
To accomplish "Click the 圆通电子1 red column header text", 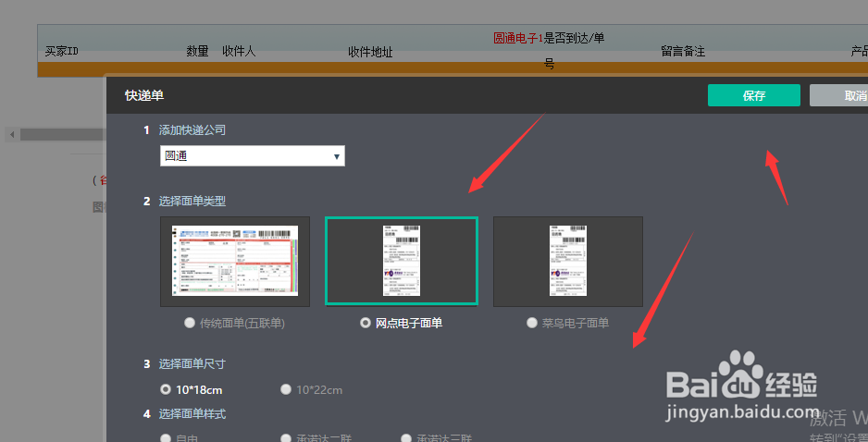I will [518, 38].
